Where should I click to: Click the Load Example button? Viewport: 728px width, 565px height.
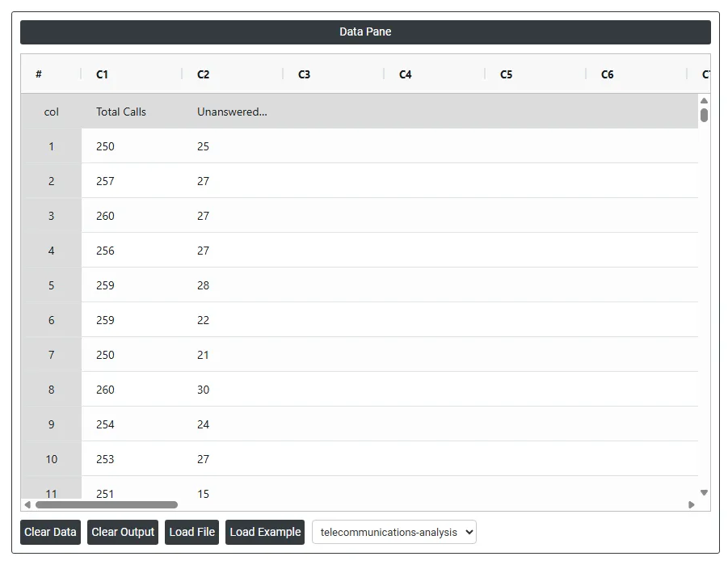[x=265, y=532]
